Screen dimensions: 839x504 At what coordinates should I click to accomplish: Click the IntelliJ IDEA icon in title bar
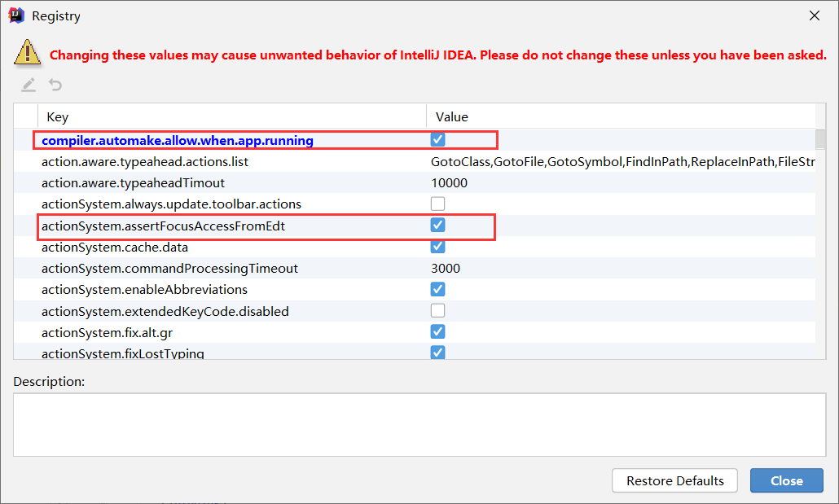[16, 15]
